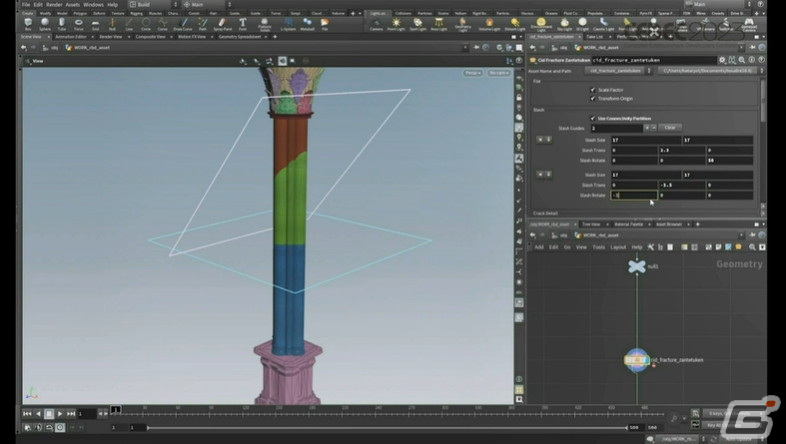Select the Null shelf tool
Screen dimensions: 786x444
click(x=112, y=24)
